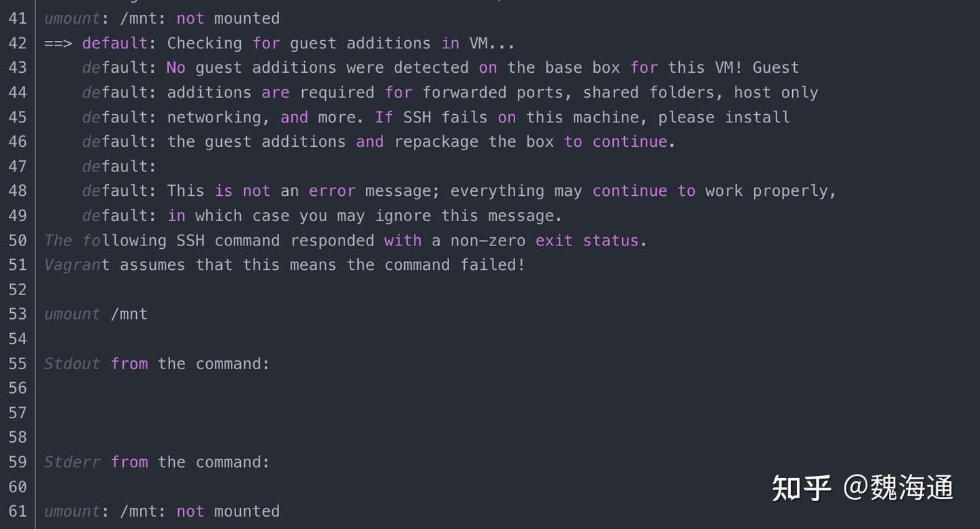Click line number 53 in the gutter
980x529 pixels.
tap(18, 314)
